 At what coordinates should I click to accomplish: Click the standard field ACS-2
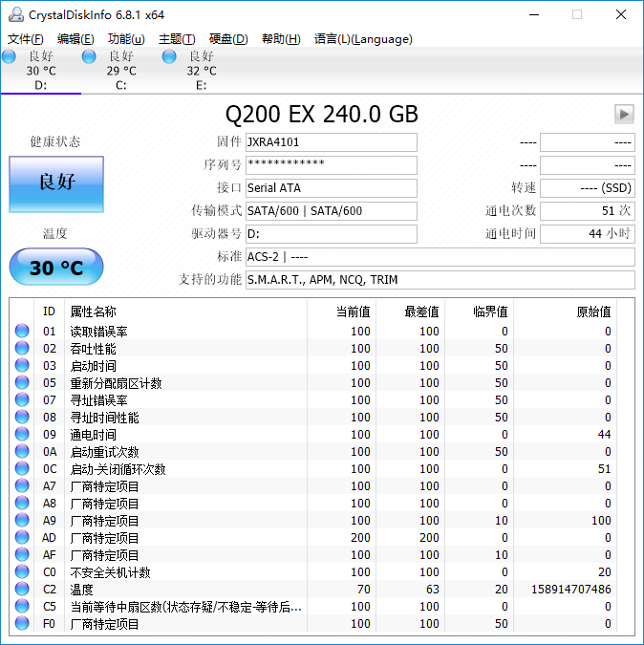(440, 257)
